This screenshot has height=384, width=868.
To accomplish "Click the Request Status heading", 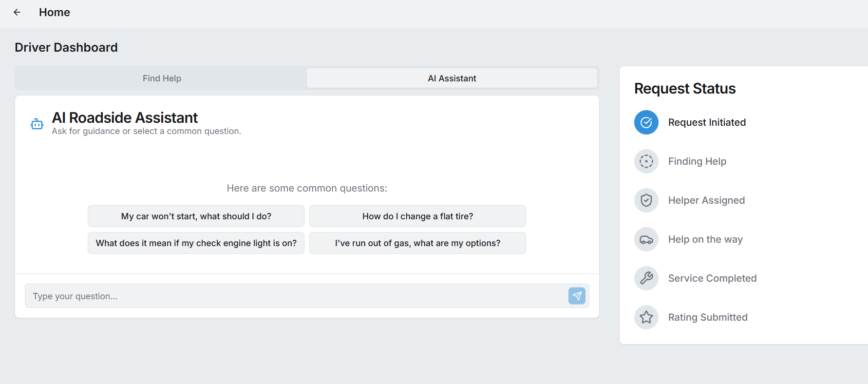I will 684,89.
